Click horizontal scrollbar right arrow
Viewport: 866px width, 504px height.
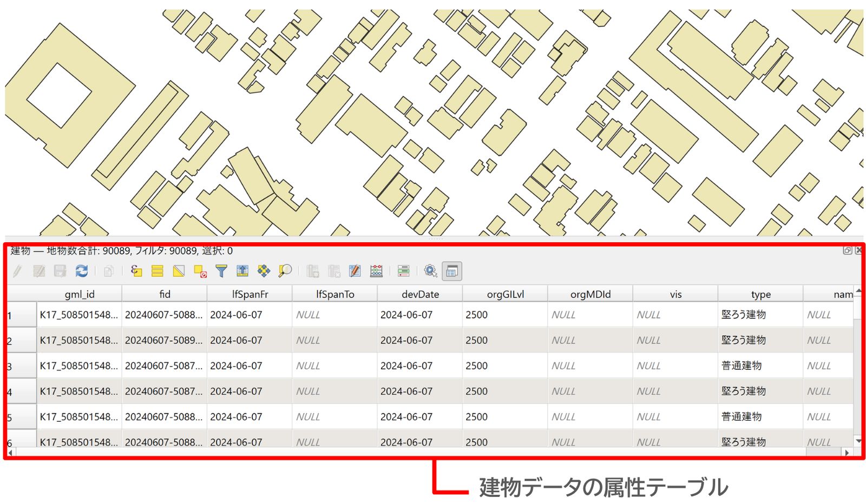(847, 453)
